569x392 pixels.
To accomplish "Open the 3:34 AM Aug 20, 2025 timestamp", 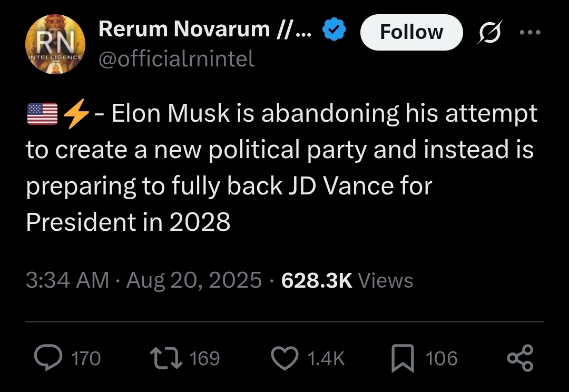I will click(x=143, y=280).
